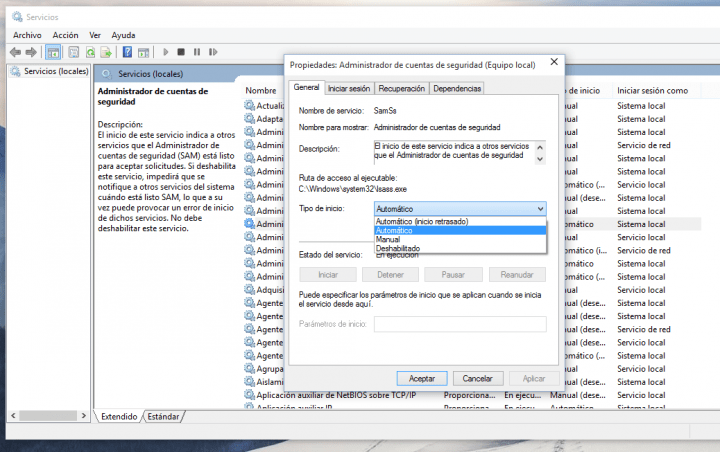Image resolution: width=720 pixels, height=452 pixels.
Task: Click the Stop service toolbar icon
Action: coord(181,52)
